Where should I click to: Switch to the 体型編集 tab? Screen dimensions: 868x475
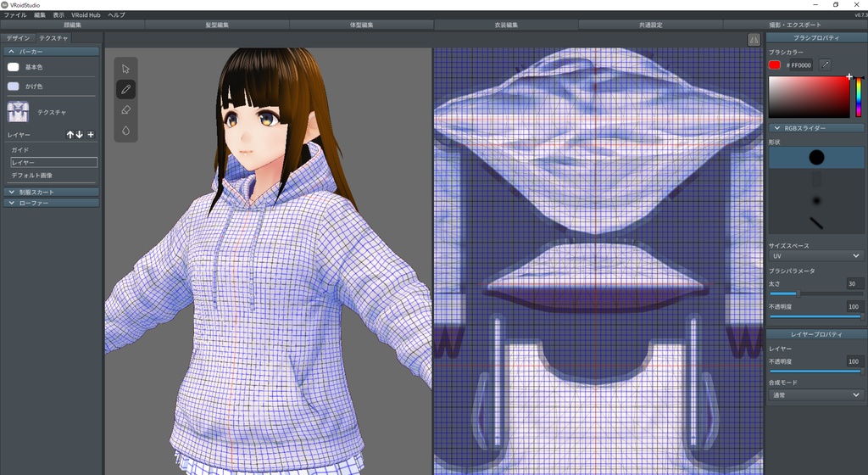(361, 25)
